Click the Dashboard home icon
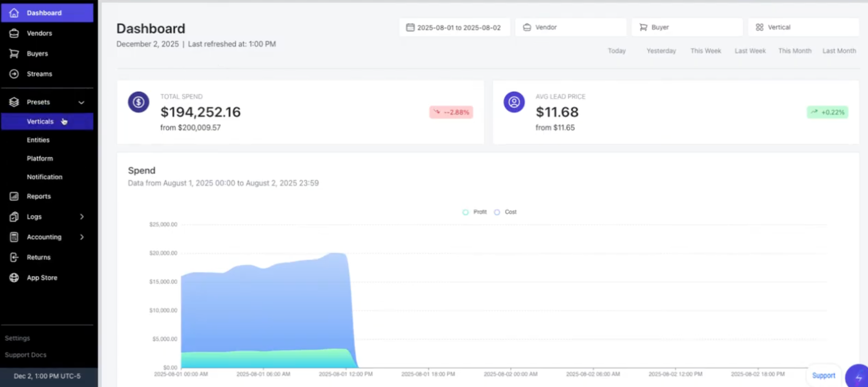The image size is (868, 387). [x=14, y=13]
